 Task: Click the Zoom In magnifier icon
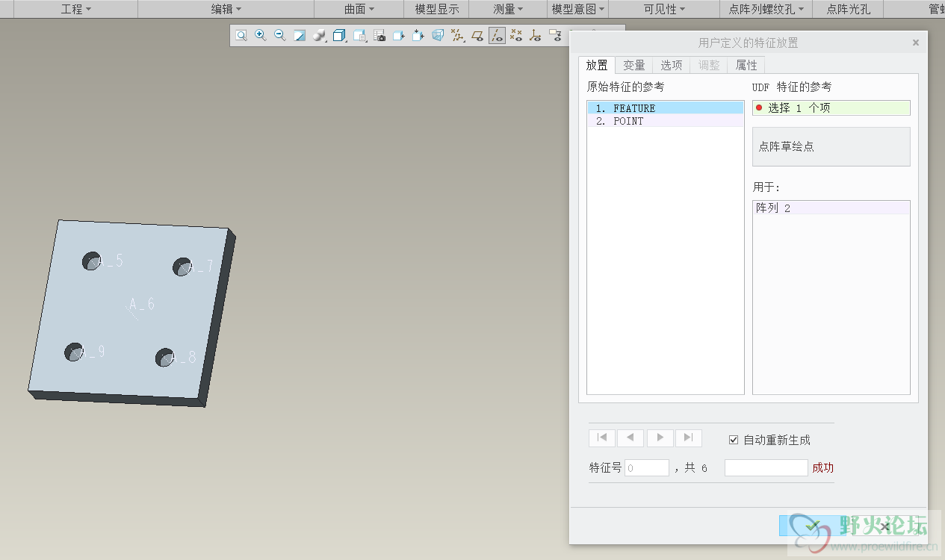261,35
